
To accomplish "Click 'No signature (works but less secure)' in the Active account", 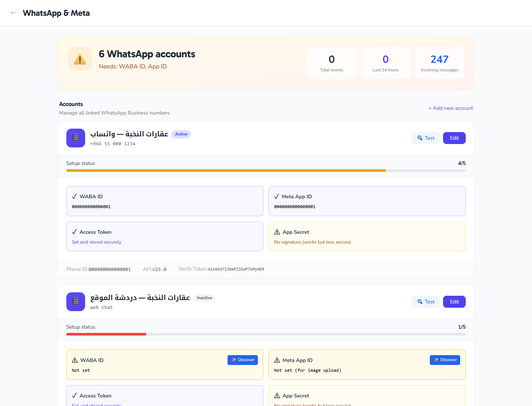I will [312, 242].
